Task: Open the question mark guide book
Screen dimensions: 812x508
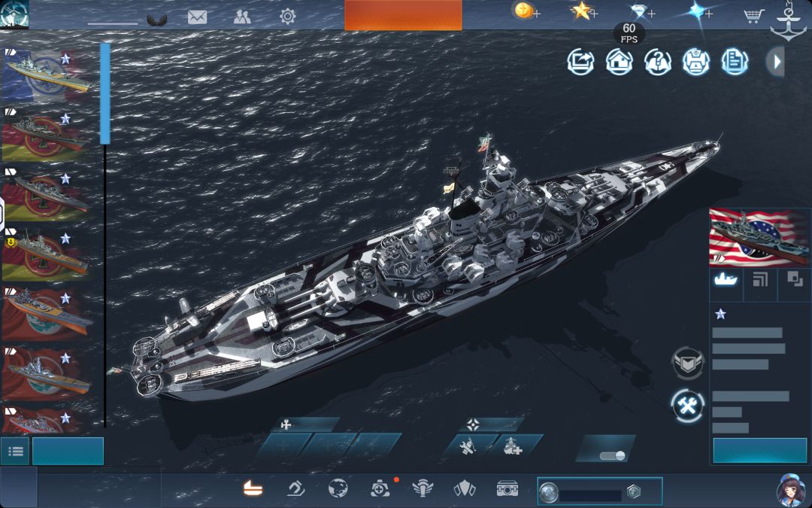Action: pyautogui.click(x=658, y=62)
